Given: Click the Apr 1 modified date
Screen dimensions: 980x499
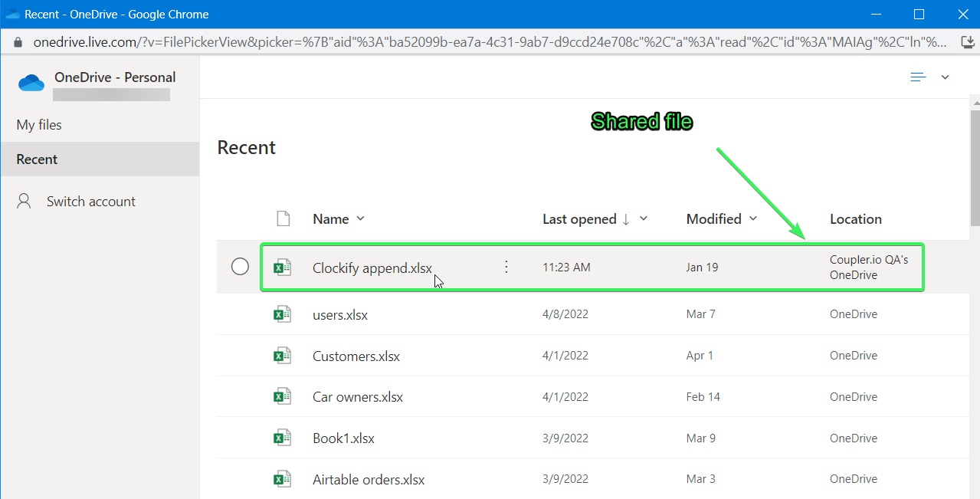Looking at the screenshot, I should pos(700,356).
